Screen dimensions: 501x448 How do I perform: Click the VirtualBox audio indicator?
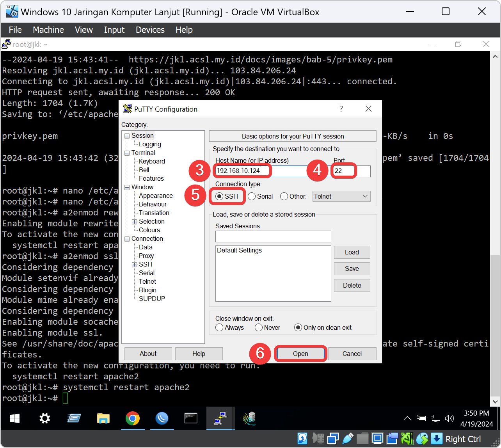[318, 439]
